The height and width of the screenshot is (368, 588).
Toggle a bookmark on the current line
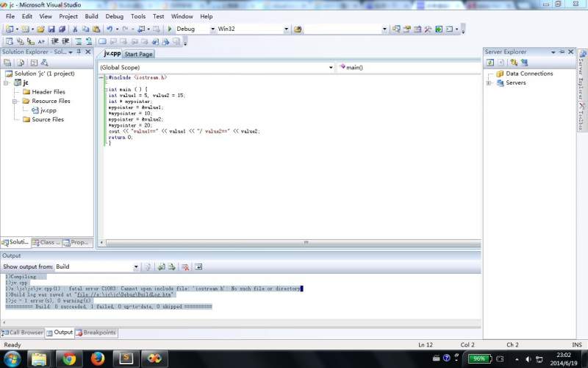(102, 41)
